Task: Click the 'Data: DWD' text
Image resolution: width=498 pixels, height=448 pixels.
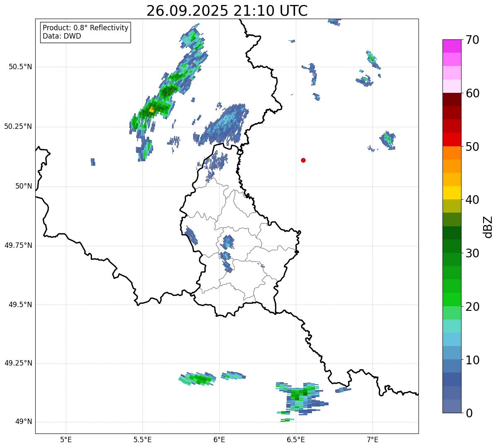Action: [62, 36]
